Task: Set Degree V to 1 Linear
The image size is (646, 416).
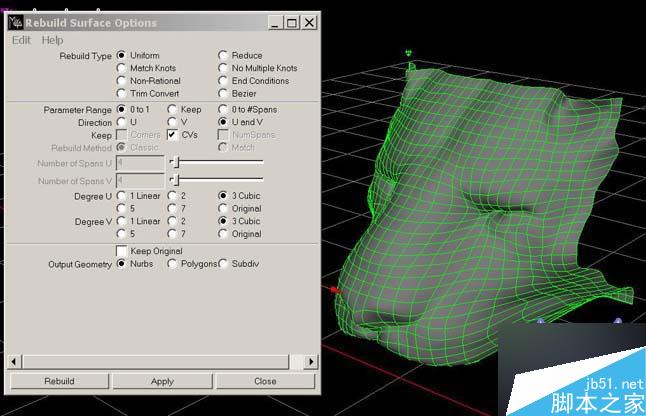Action: (x=121, y=221)
